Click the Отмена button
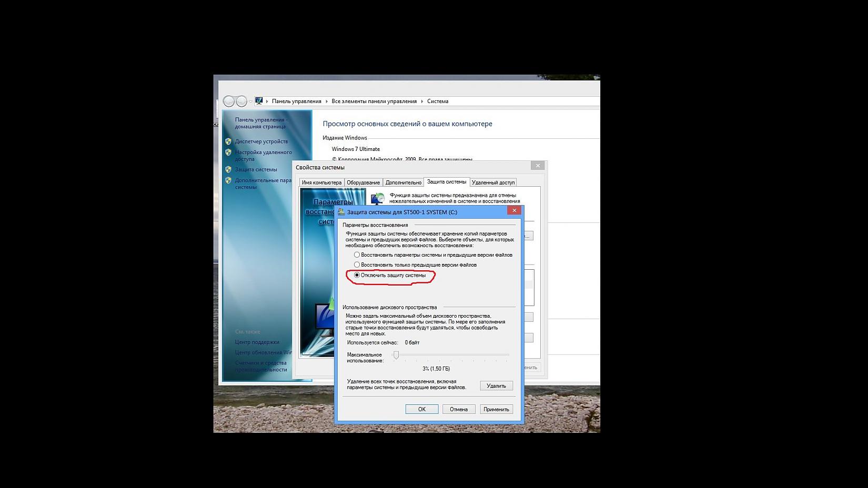The height and width of the screenshot is (488, 868). pos(459,409)
